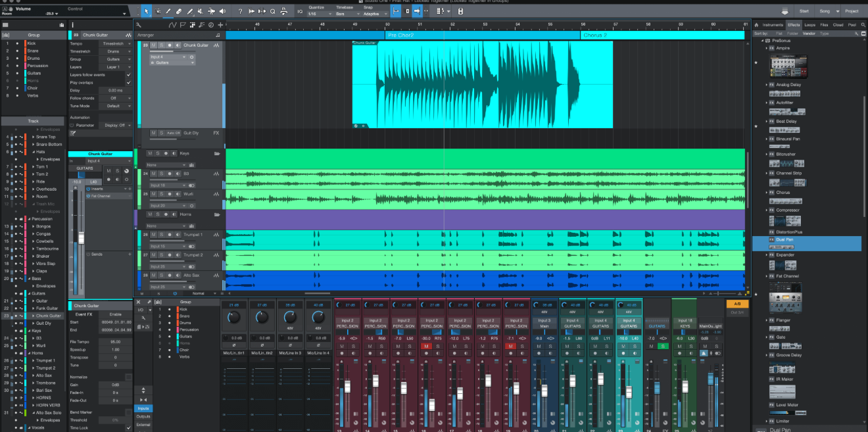This screenshot has width=868, height=432.
Task: Click the question mark help icon
Action: (x=240, y=11)
